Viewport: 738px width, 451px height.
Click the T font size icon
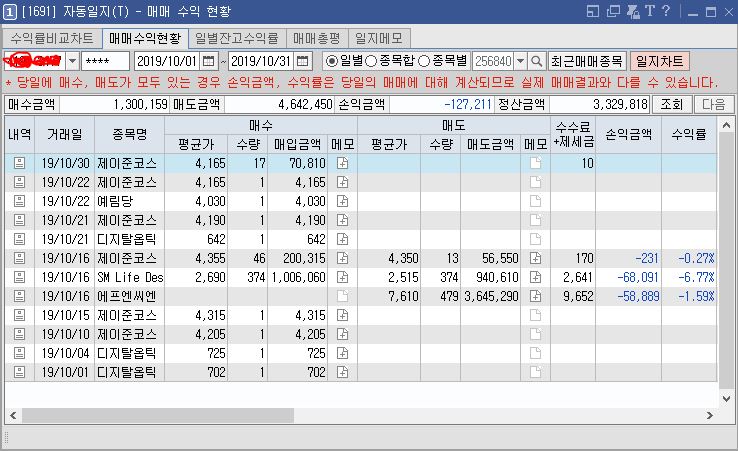tap(650, 11)
